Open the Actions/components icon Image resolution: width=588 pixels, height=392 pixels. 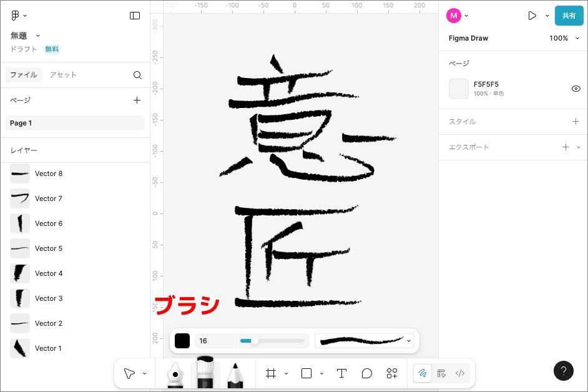[x=392, y=373]
